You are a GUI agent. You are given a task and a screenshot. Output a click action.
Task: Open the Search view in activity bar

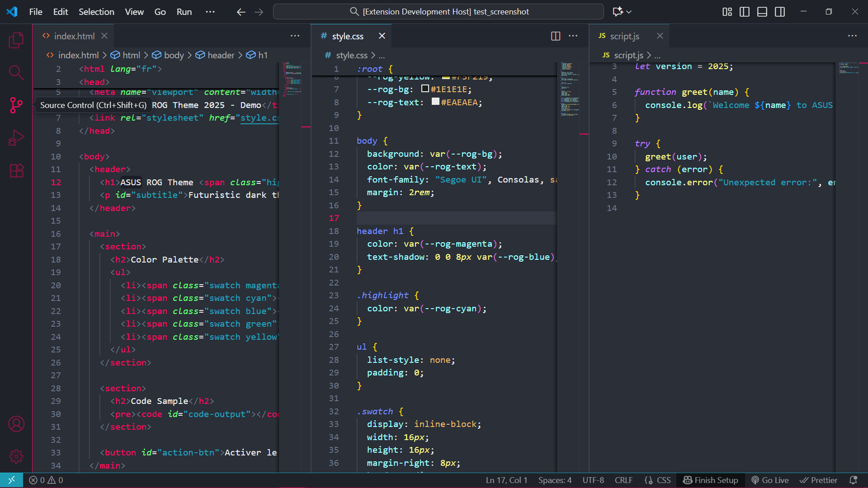16,72
